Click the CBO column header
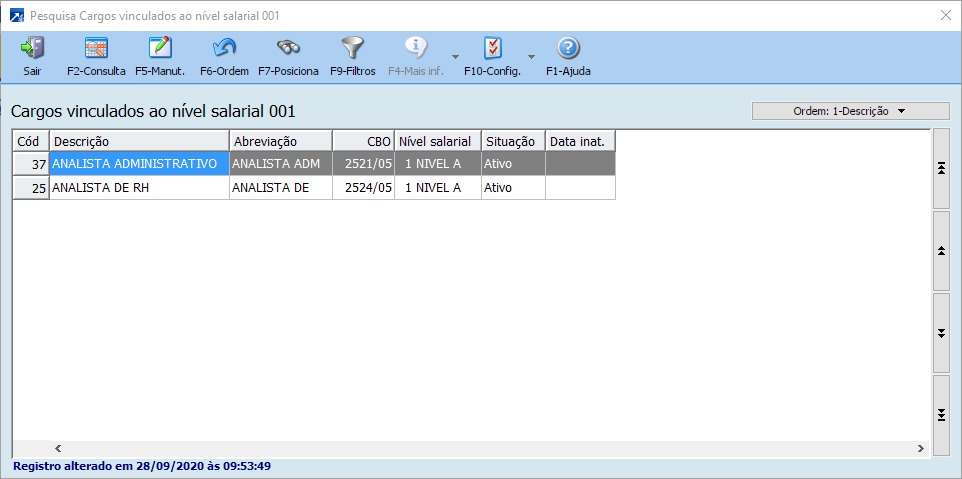962x479 pixels. click(x=363, y=141)
